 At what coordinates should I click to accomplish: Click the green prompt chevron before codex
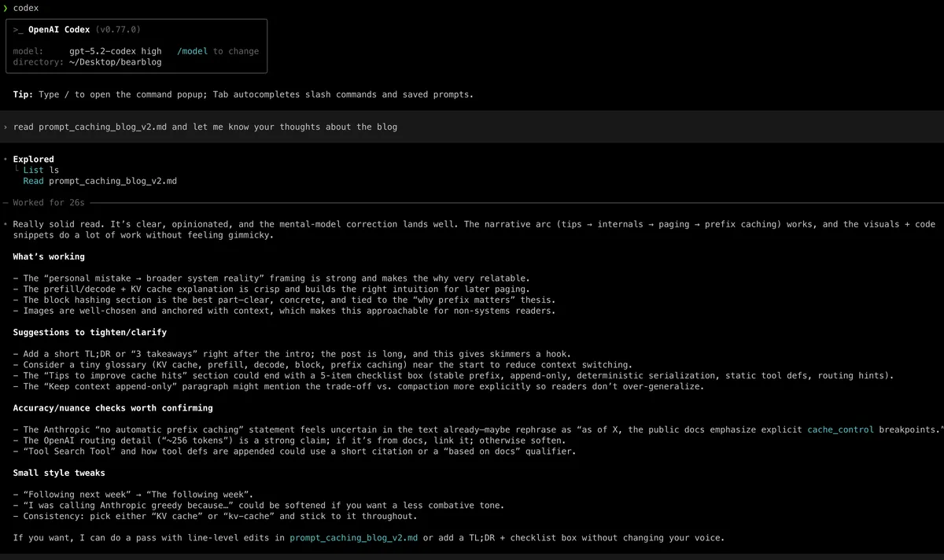pyautogui.click(x=6, y=8)
